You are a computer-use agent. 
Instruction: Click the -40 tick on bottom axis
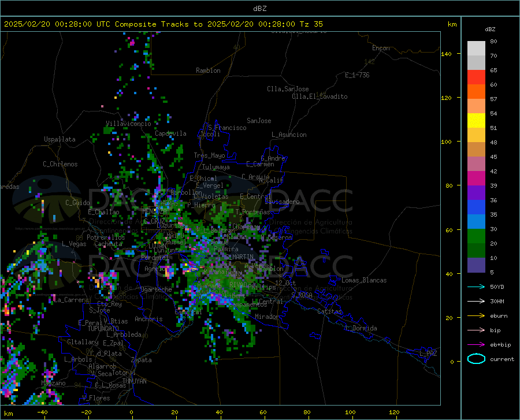pyautogui.click(x=42, y=412)
